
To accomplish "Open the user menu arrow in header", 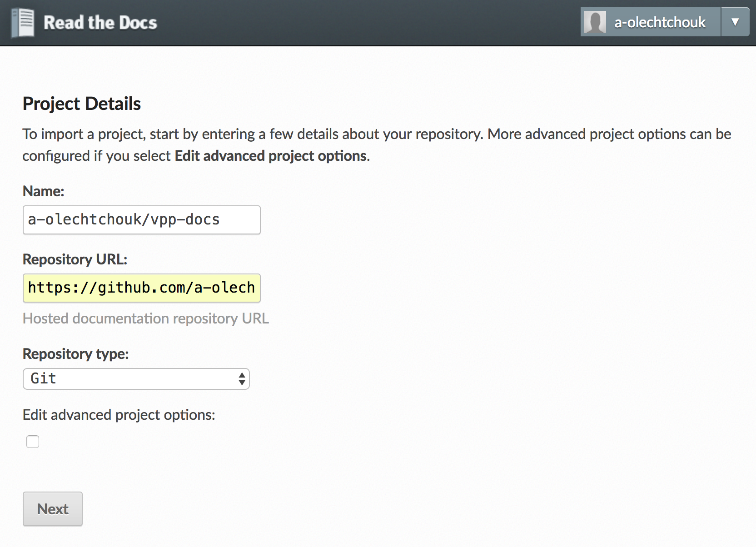I will point(735,22).
